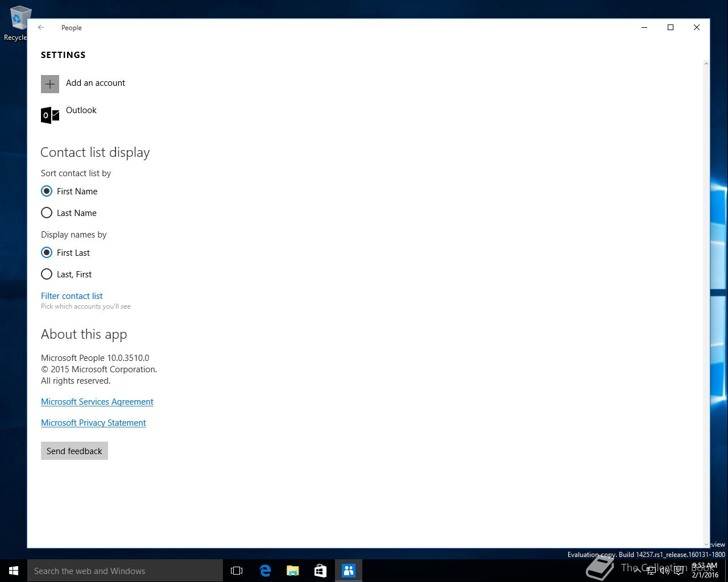
Task: Open the volume tray icon
Action: point(665,571)
